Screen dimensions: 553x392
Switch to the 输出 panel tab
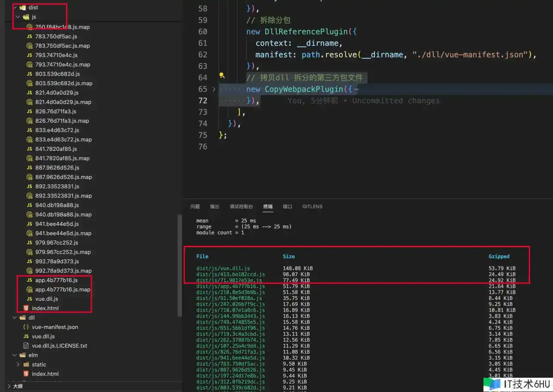tap(215, 207)
